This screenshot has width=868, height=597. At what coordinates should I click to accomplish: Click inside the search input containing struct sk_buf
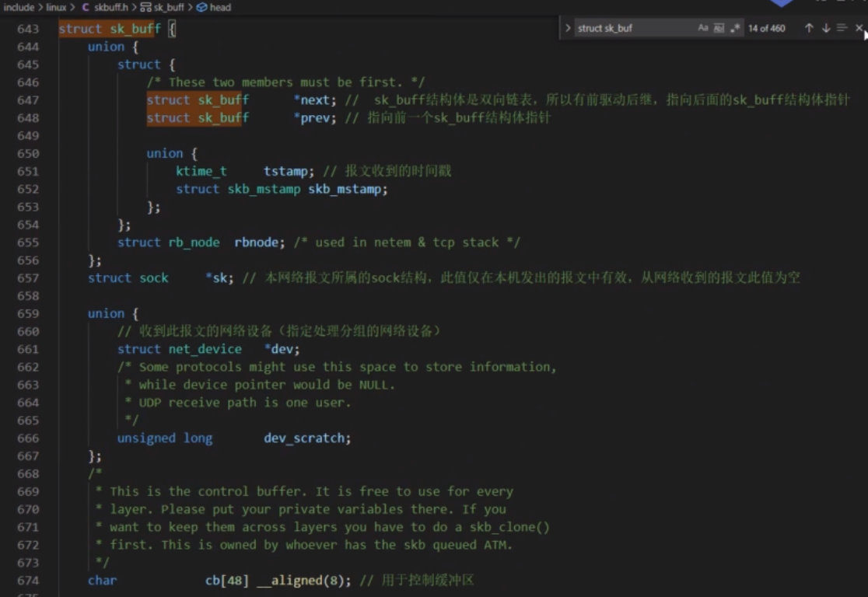coord(622,28)
